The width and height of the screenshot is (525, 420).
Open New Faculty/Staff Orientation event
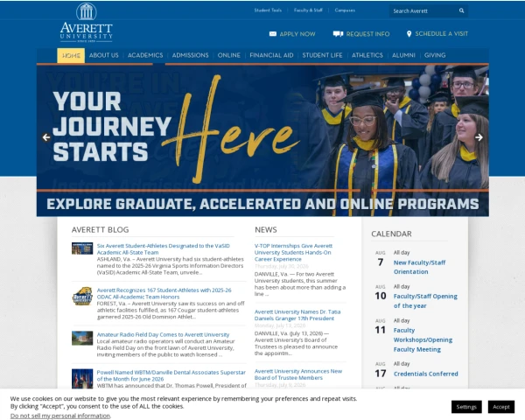(x=419, y=267)
